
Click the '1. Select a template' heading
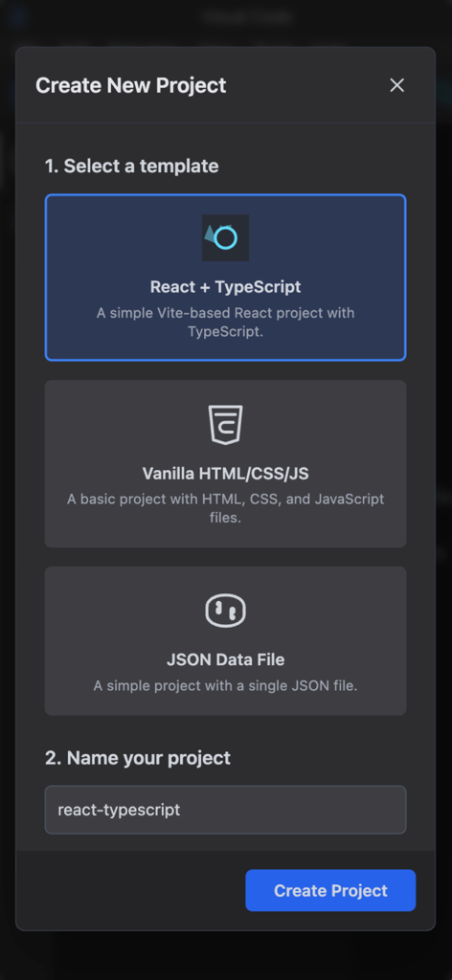click(132, 166)
